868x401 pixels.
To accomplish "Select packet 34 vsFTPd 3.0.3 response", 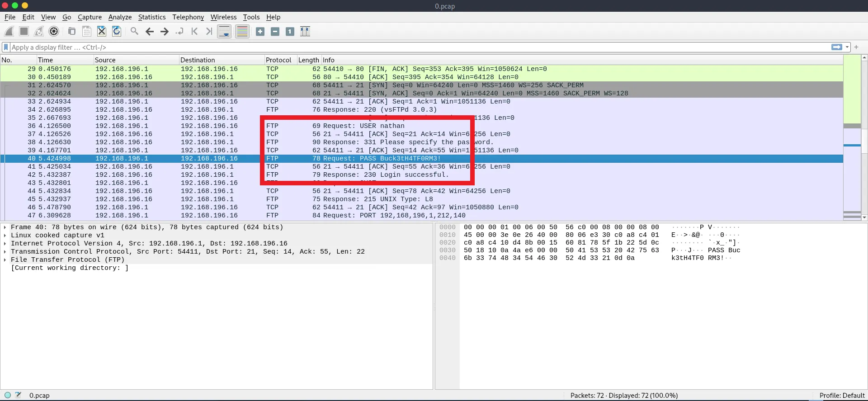I will coord(421,110).
